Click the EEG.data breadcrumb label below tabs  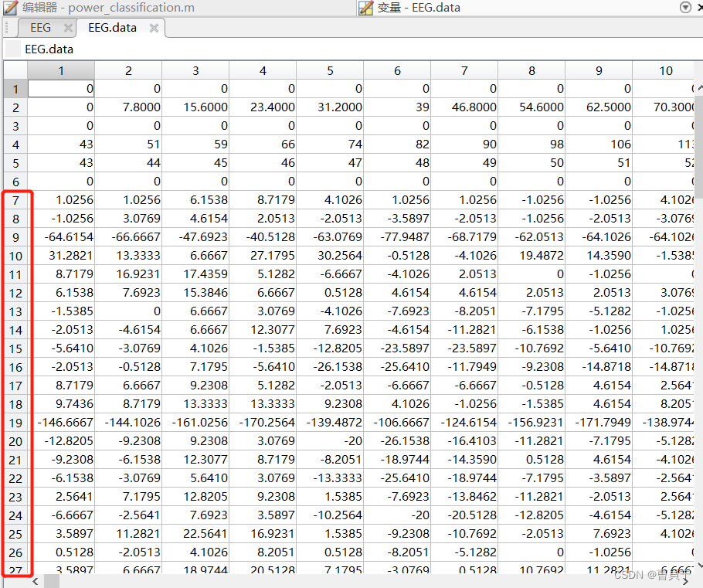[49, 48]
